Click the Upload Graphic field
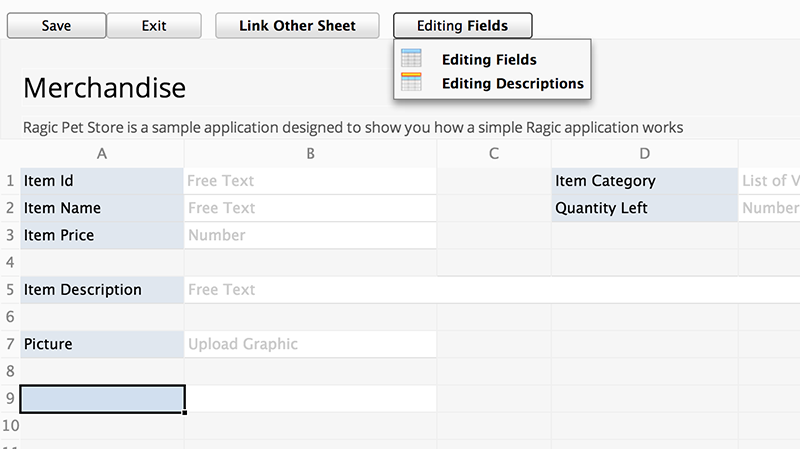Screen dimensions: 800x449 [310, 344]
